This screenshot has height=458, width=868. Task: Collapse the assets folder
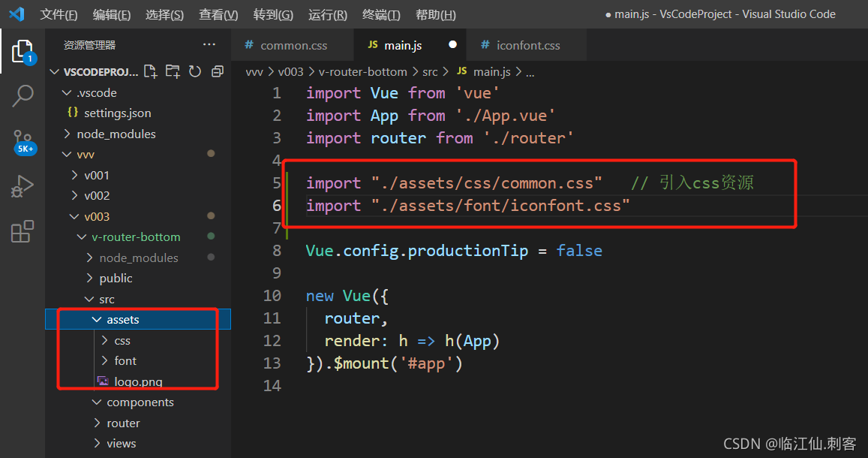coord(97,320)
